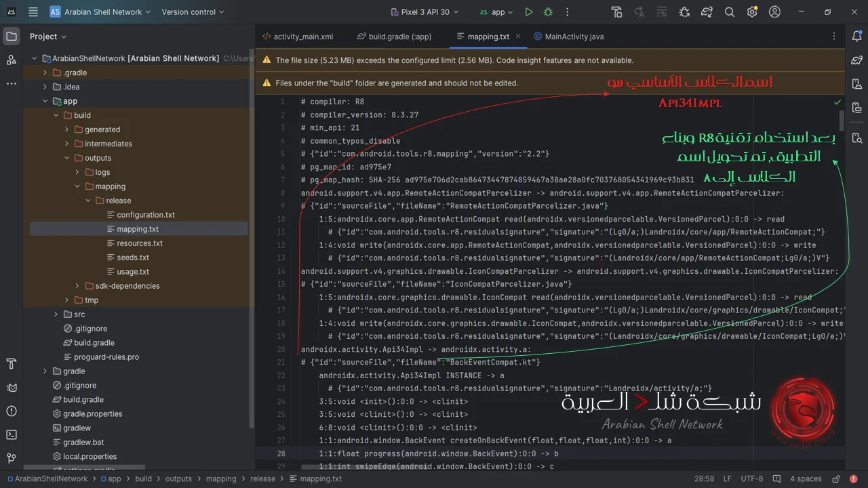Open Running Devices on right sidebar
Screen dimensions: 868x488
tap(856, 108)
